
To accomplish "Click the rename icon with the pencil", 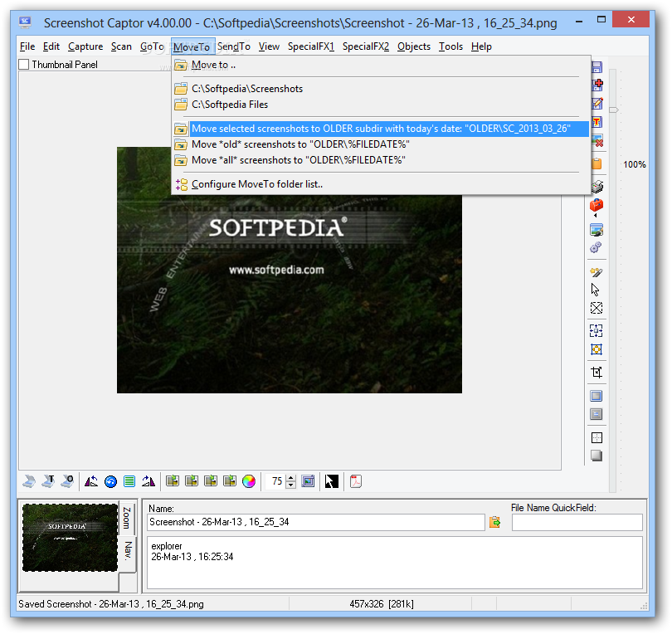I will [x=597, y=103].
